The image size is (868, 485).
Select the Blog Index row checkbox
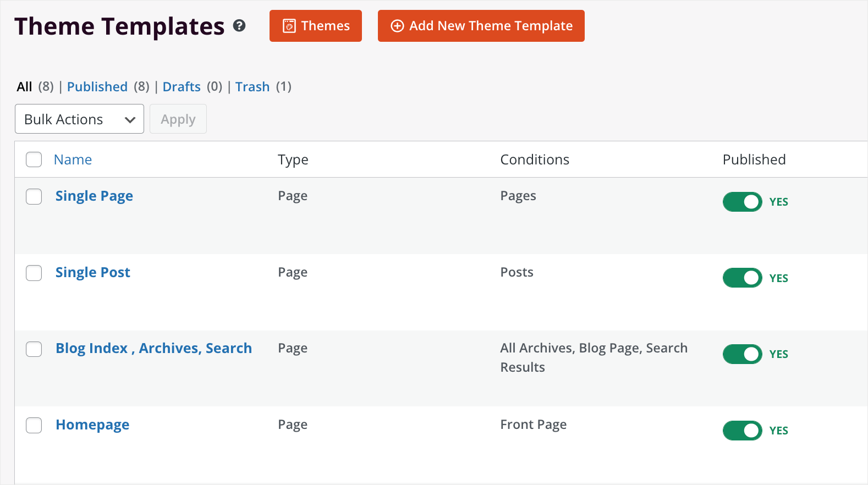click(x=34, y=349)
